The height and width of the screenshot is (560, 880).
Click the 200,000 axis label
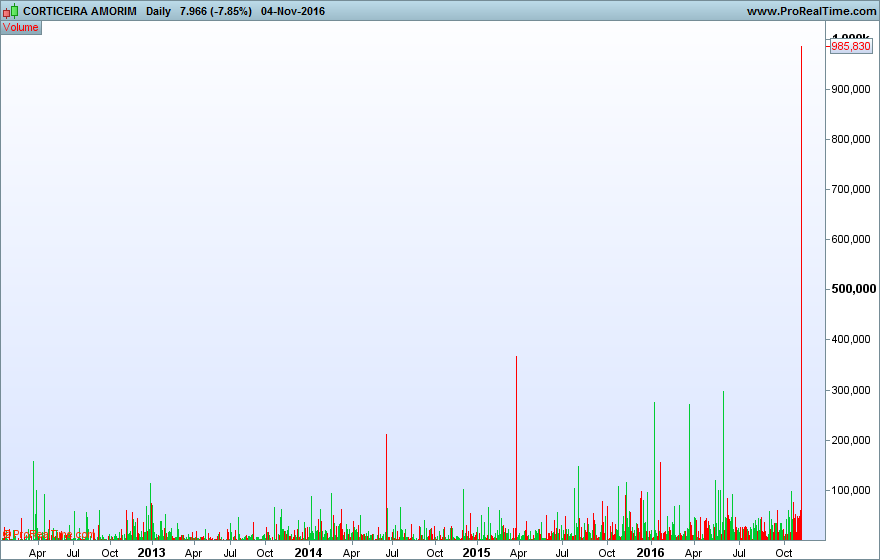(x=851, y=440)
